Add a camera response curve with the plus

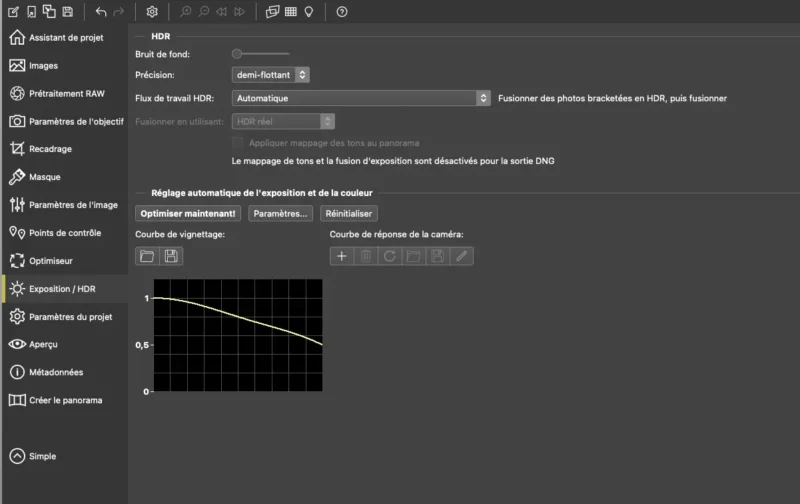pyautogui.click(x=342, y=256)
